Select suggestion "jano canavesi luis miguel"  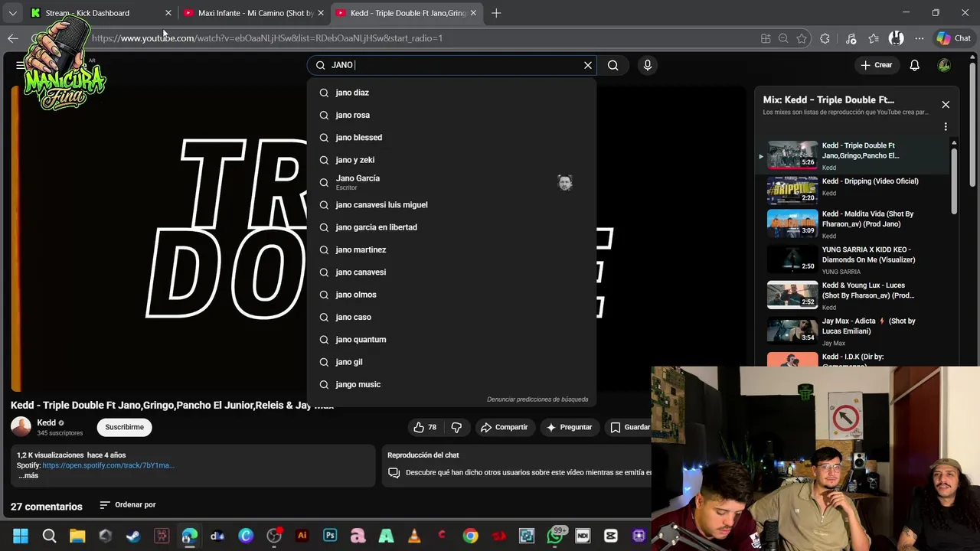coord(452,205)
